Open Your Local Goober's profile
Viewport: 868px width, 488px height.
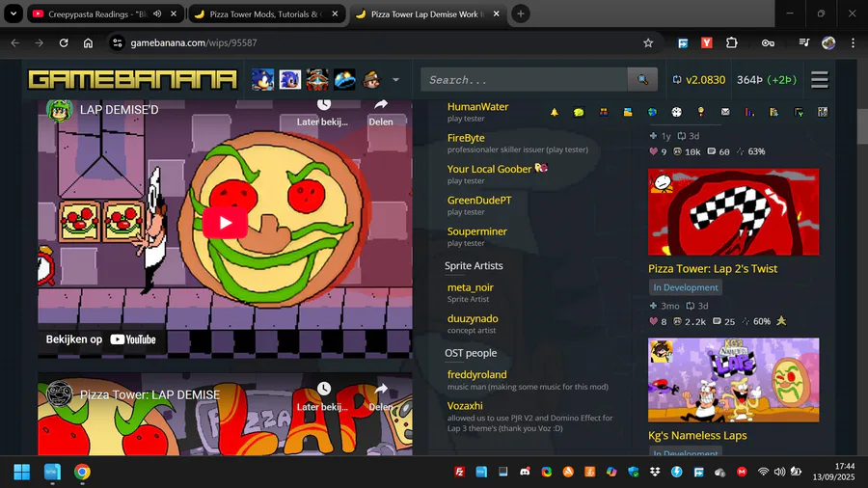(489, 169)
